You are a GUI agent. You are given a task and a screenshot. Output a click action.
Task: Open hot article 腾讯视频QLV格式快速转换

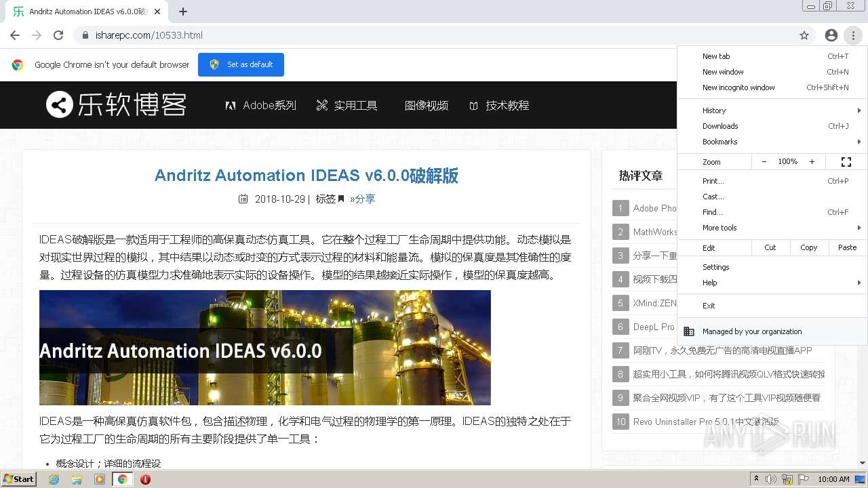click(x=729, y=374)
